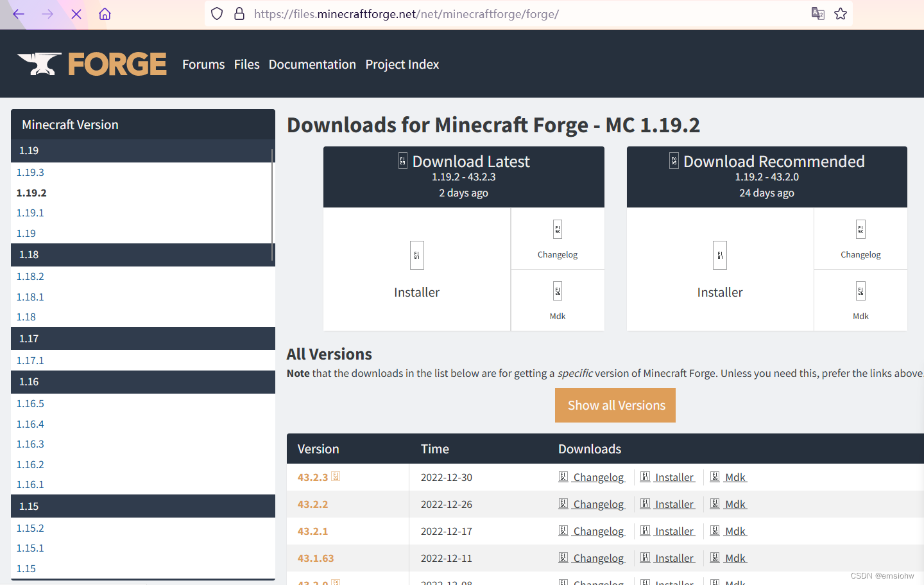Click the Download Recommended header banner
The width and height of the screenshot is (924, 585).
click(767, 177)
